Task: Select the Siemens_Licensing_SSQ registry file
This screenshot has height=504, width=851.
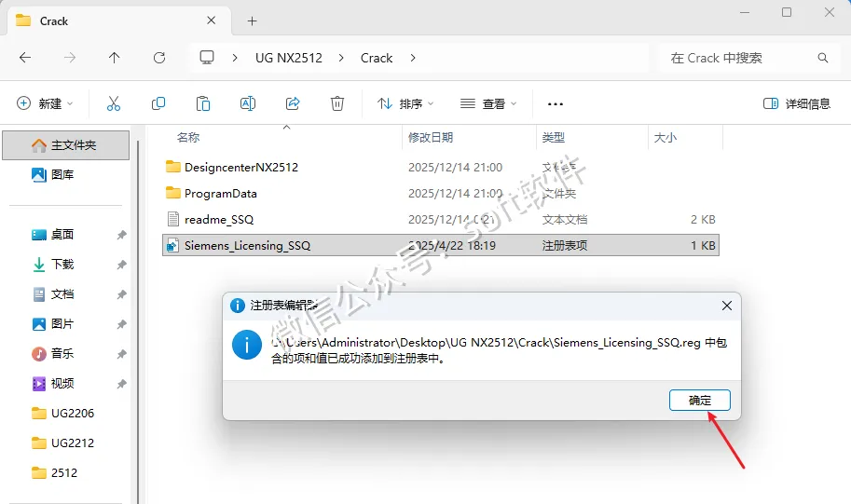Action: (x=441, y=245)
